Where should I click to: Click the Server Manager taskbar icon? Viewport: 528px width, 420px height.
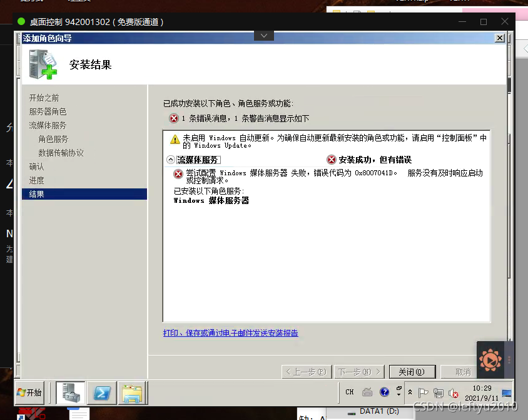70,392
